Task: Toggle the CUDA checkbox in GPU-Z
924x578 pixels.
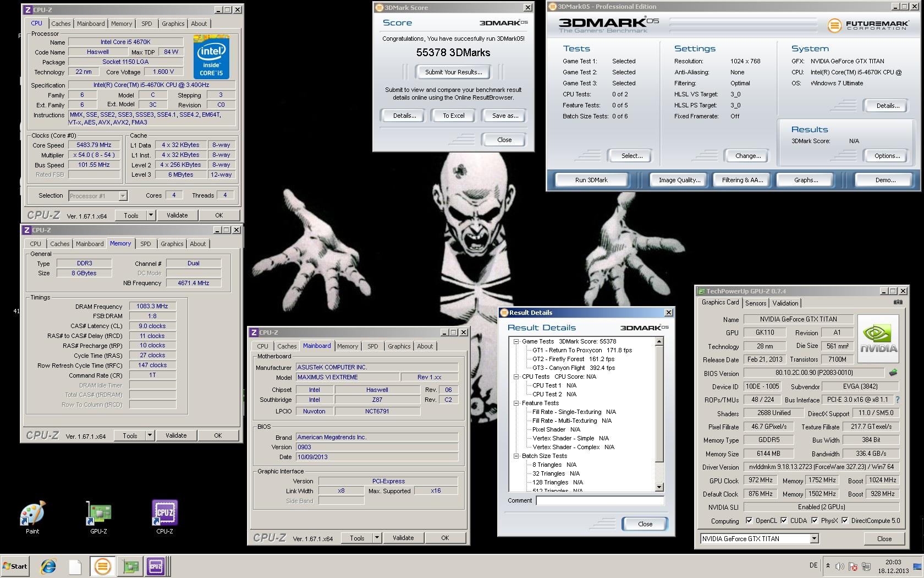Action: (783, 520)
